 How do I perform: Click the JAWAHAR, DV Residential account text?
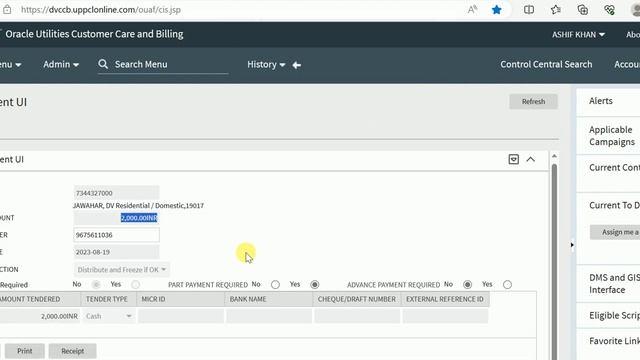click(138, 206)
